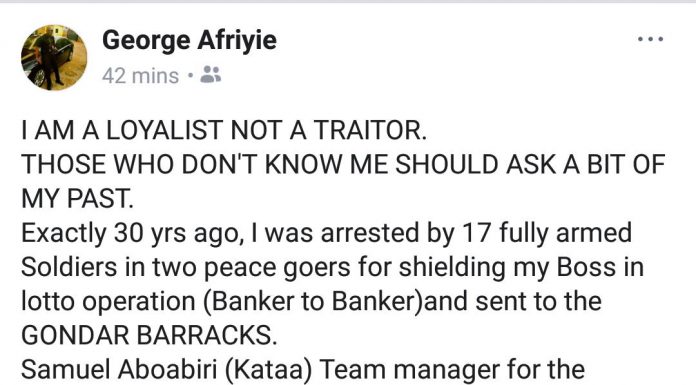Tap the words GONDAR BARRACKS
Image resolution: width=696 pixels, height=385 pixels.
tap(149, 335)
